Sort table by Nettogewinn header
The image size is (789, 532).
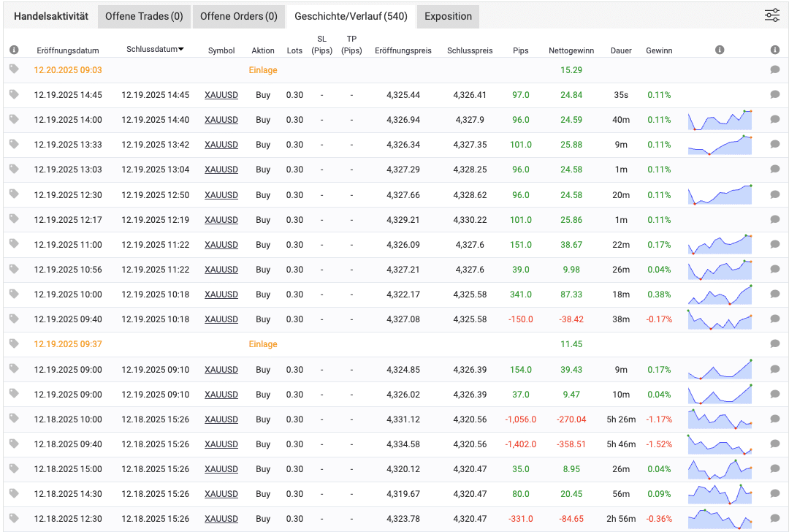click(x=571, y=51)
